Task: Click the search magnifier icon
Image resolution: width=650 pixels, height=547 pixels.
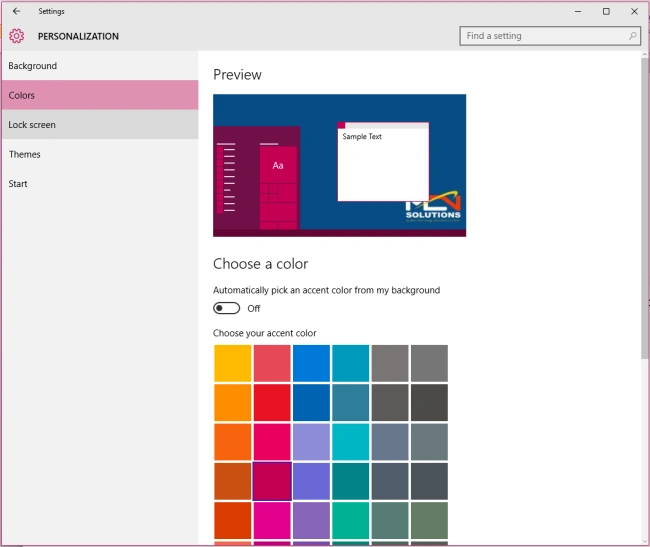Action: tap(632, 36)
